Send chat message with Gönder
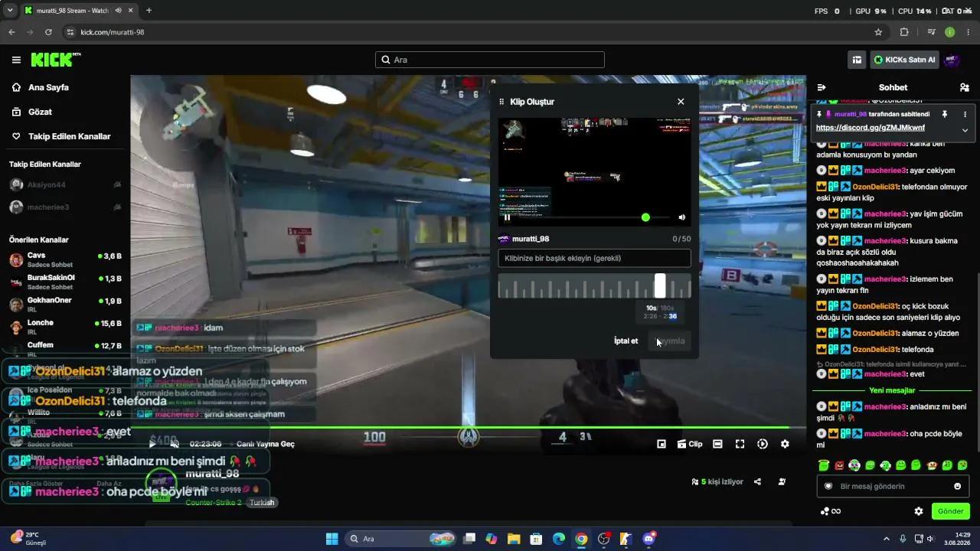Viewport: 980px width, 551px height. 950,511
